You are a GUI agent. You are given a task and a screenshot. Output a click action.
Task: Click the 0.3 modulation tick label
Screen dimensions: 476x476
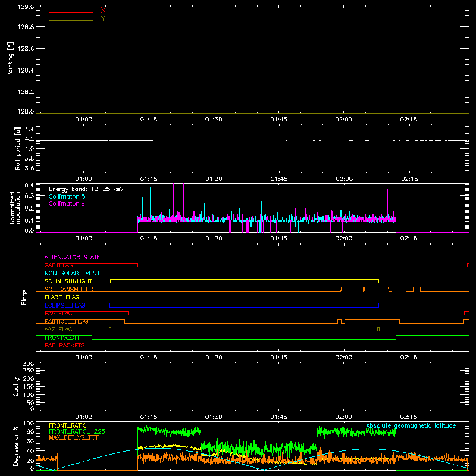pyautogui.click(x=29, y=196)
